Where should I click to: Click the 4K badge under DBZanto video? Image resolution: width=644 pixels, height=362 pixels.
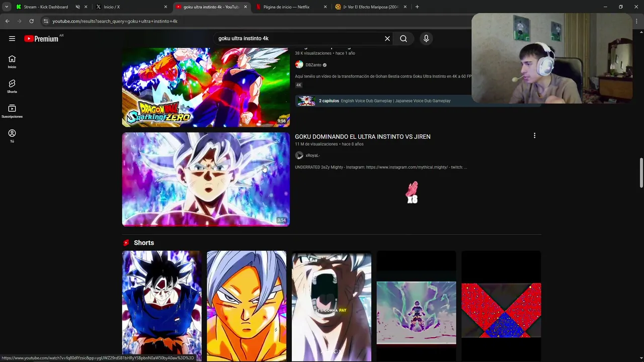298,85
